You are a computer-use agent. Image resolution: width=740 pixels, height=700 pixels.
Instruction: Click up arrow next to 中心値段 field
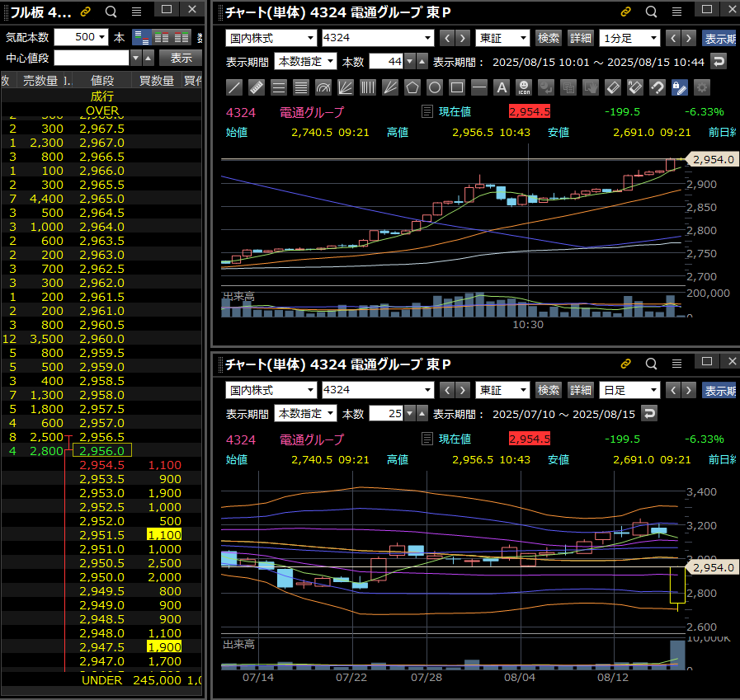point(148,58)
